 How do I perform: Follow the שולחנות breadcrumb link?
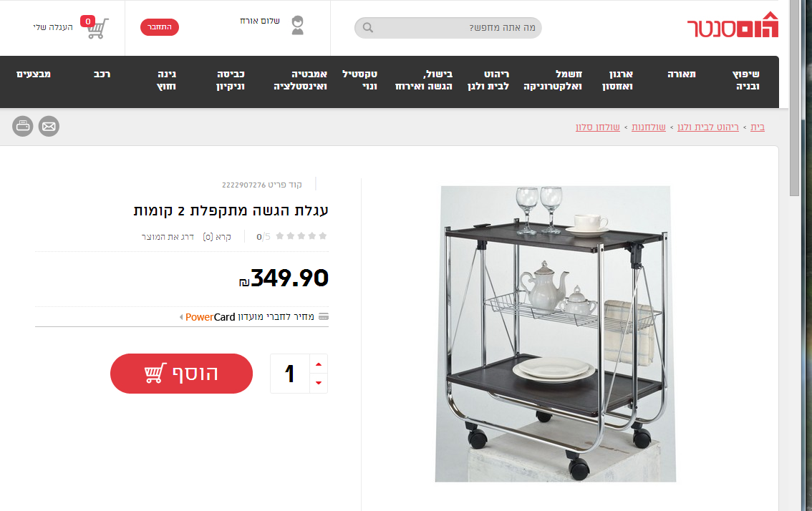(648, 127)
